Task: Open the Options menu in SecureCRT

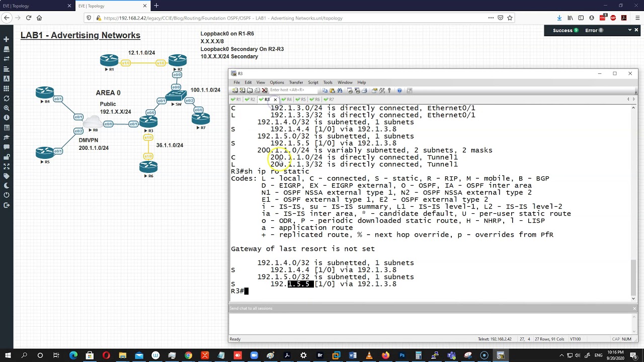Action: tap(277, 82)
